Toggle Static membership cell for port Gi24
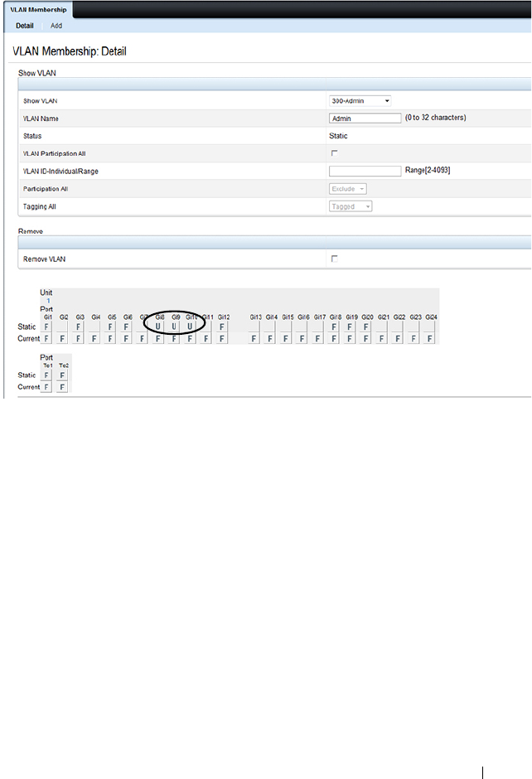This screenshot has width=532, height=779. pos(430,327)
